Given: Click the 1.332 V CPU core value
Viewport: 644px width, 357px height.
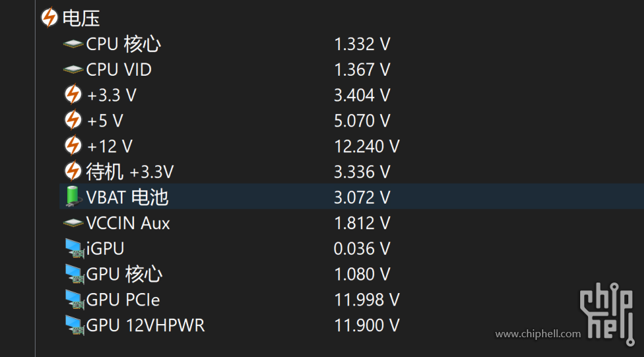Looking at the screenshot, I should 362,44.
